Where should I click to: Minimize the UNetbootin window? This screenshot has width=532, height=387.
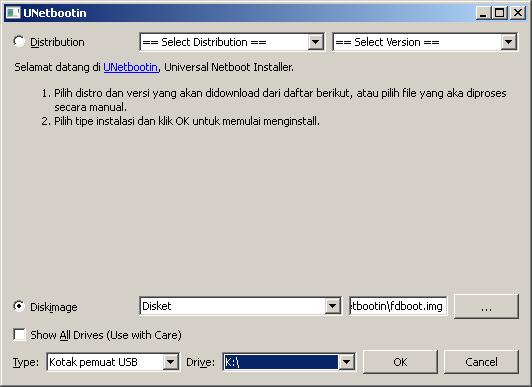tap(483, 13)
